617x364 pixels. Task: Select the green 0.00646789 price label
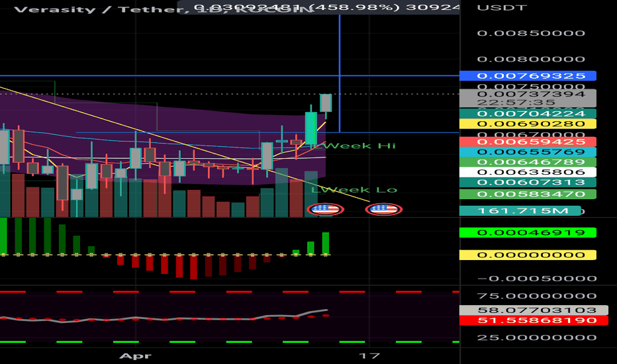coord(528,162)
